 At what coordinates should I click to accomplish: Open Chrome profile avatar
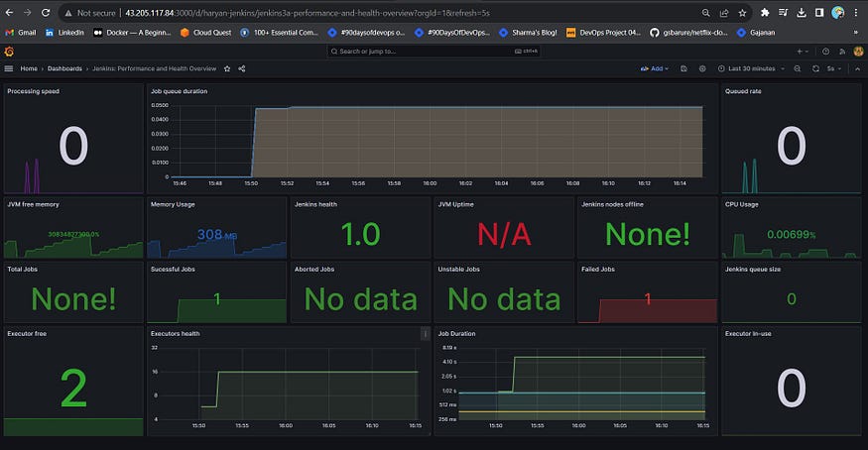click(837, 13)
